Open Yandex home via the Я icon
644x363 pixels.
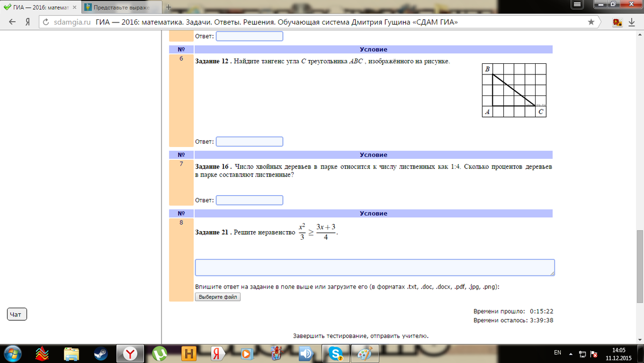pyautogui.click(x=27, y=22)
